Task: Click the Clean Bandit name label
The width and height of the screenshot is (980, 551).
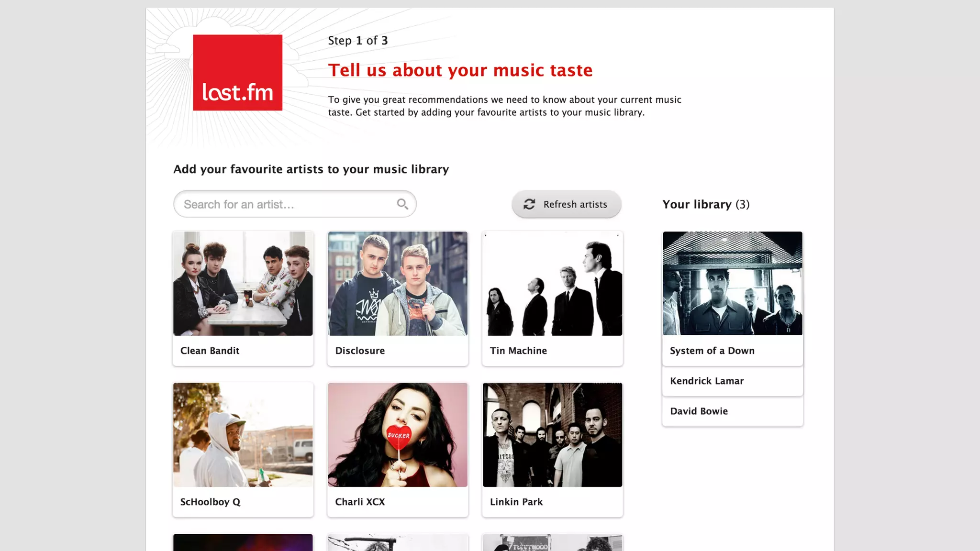Action: [x=210, y=351]
